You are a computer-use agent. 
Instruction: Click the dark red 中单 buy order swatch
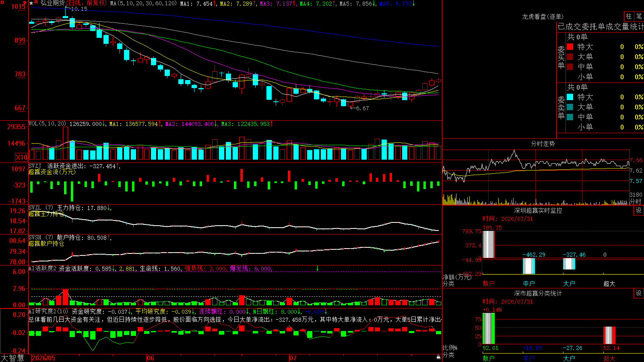570,67
